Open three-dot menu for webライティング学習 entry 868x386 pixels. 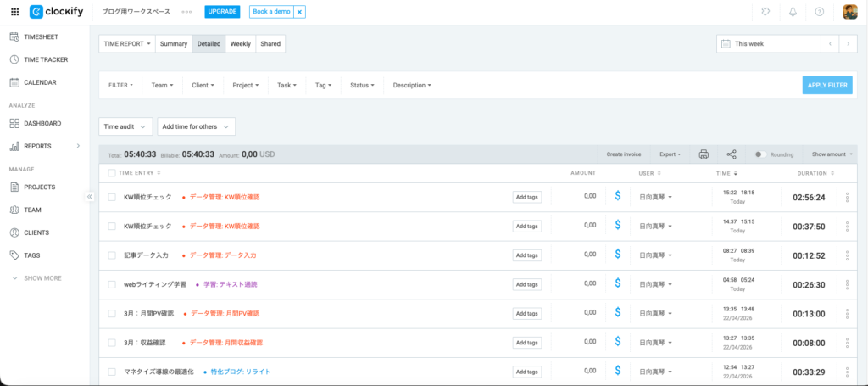847,284
